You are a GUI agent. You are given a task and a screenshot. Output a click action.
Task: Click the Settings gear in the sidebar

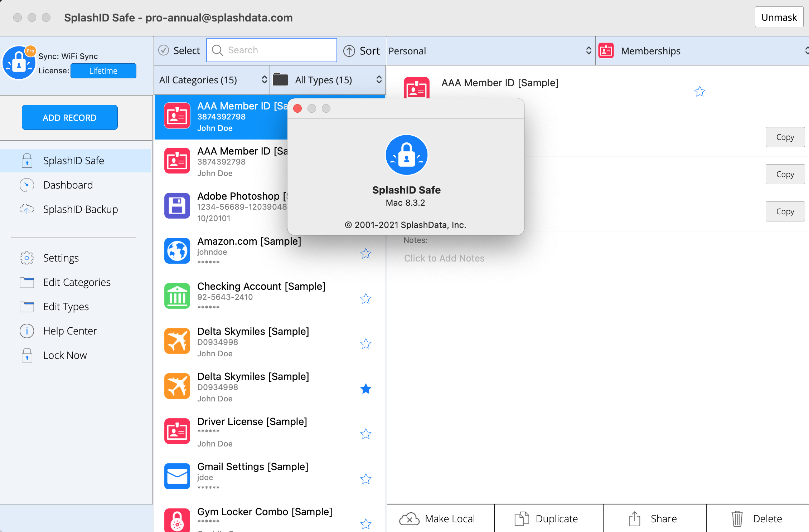(27, 258)
